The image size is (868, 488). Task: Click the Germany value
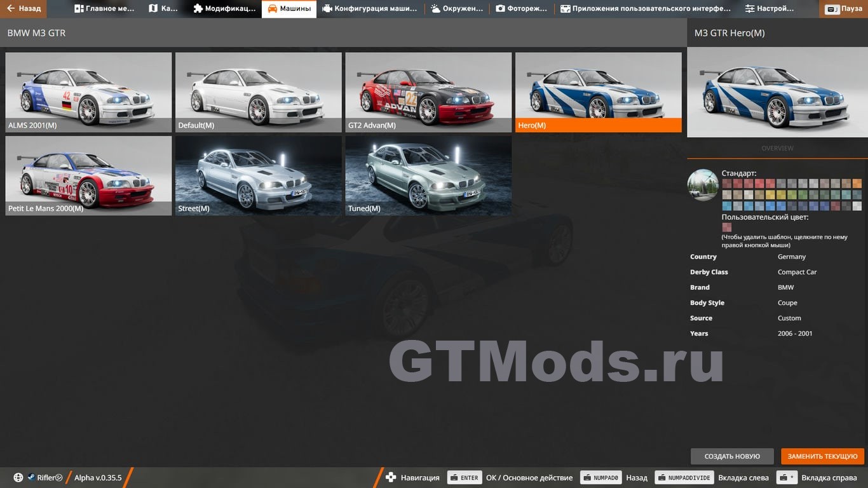792,257
